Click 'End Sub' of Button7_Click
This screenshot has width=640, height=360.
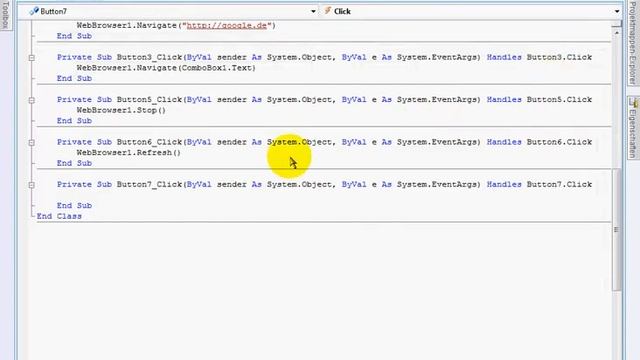74,206
